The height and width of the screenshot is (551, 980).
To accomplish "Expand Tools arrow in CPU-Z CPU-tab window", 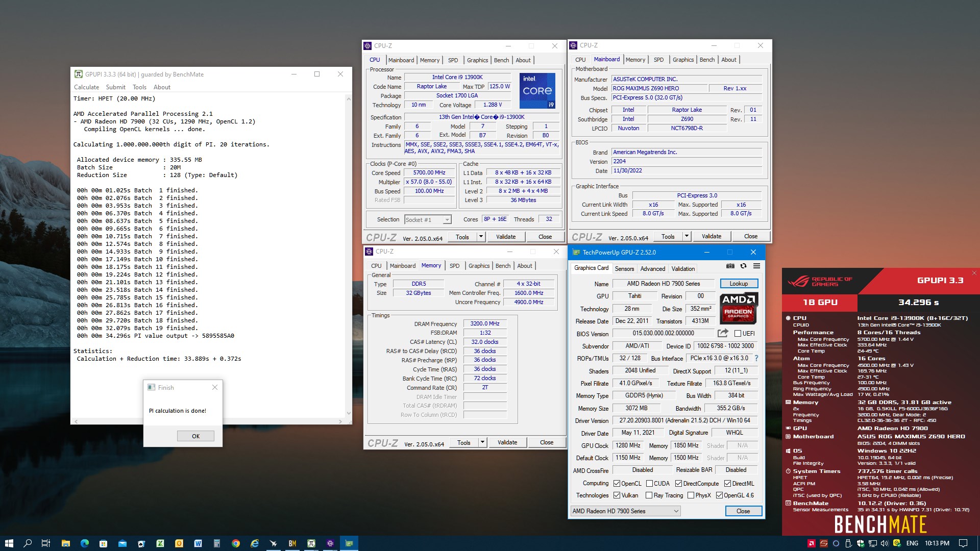I will pos(481,237).
